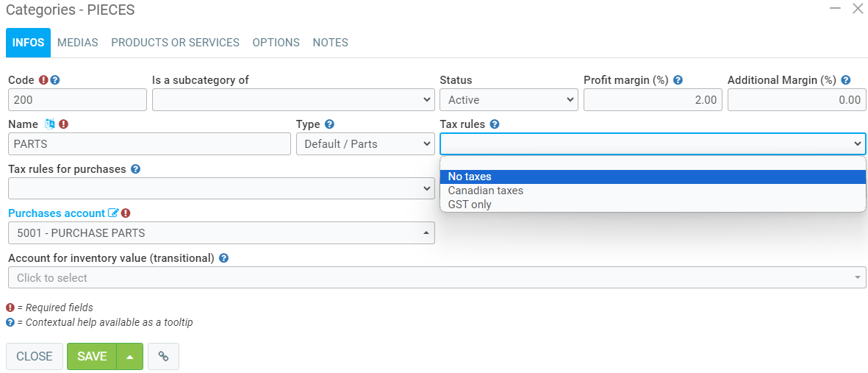The width and height of the screenshot is (868, 373).
Task: Click the Name input field containing PARTS
Action: 149,144
